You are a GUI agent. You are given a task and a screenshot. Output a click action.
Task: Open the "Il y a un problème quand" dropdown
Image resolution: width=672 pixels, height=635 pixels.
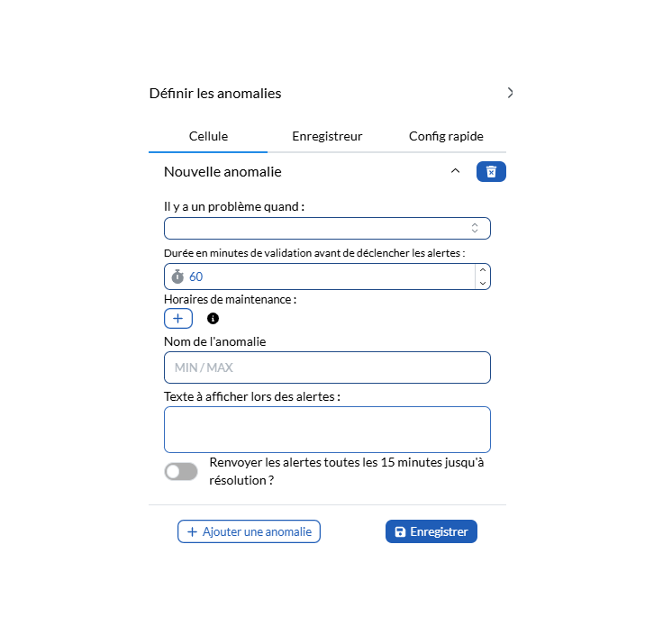point(327,228)
